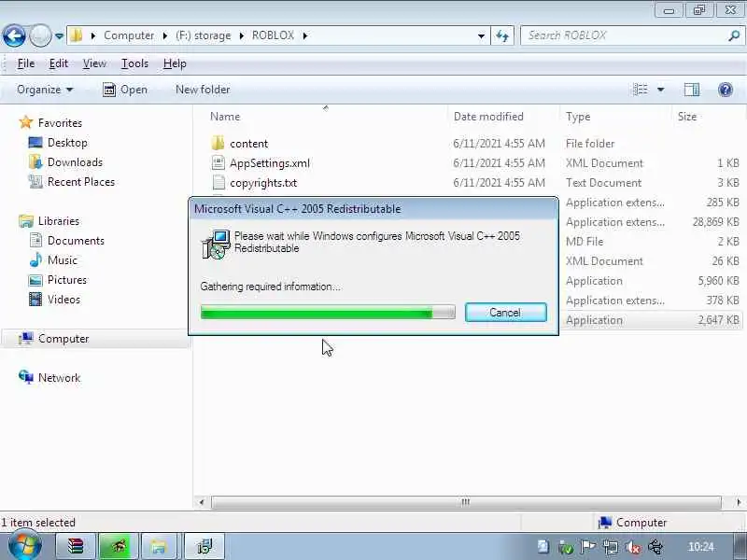Open Downloads in Favorites
This screenshot has height=560, width=747.
point(75,161)
